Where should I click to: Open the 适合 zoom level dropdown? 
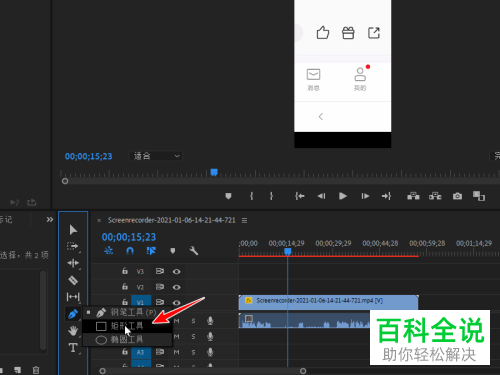[x=156, y=156]
